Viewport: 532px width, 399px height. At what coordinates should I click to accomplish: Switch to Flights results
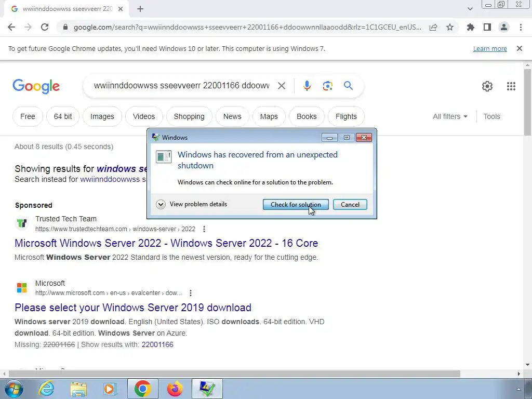(346, 116)
